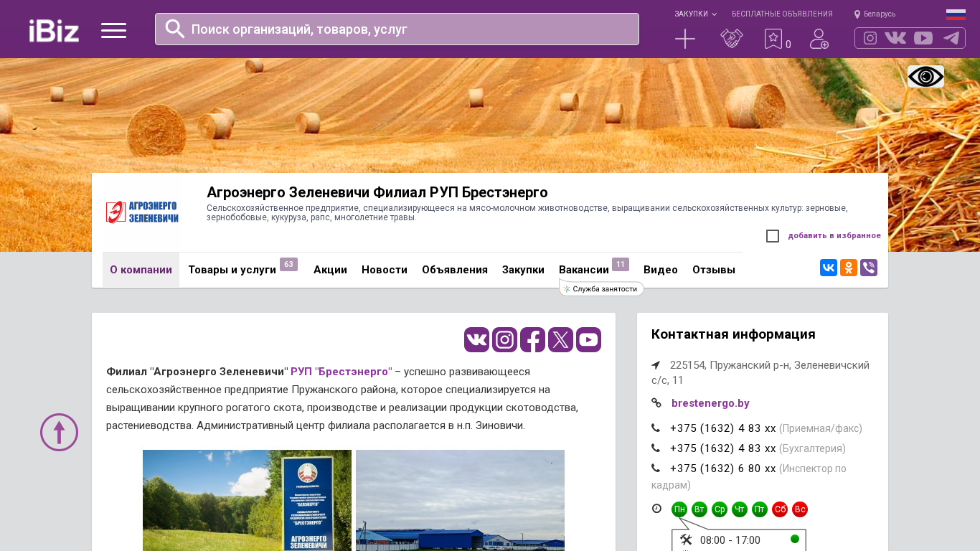Open the handshake partnership icon
The height and width of the screenshot is (551, 980).
click(732, 39)
